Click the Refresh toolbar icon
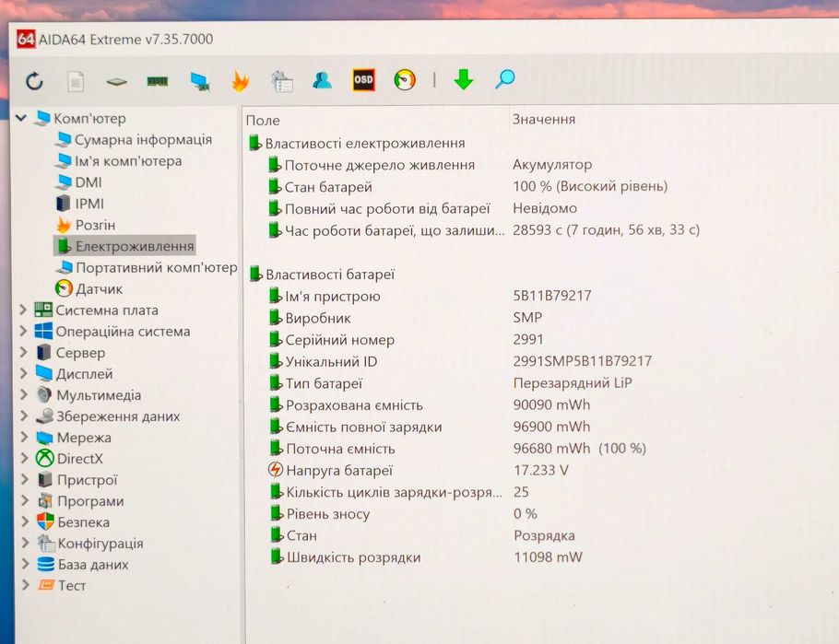 pyautogui.click(x=34, y=81)
